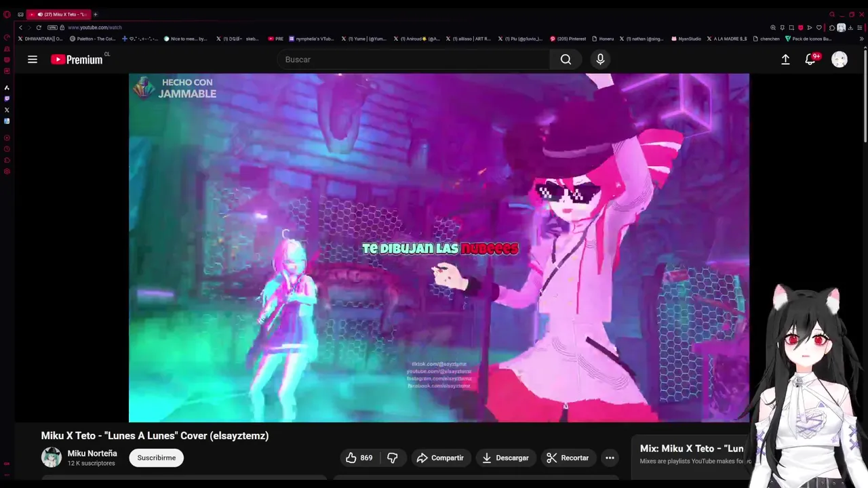The image size is (868, 488).
Task: Open the Pack de iconos bookmark
Action: [x=808, y=39]
